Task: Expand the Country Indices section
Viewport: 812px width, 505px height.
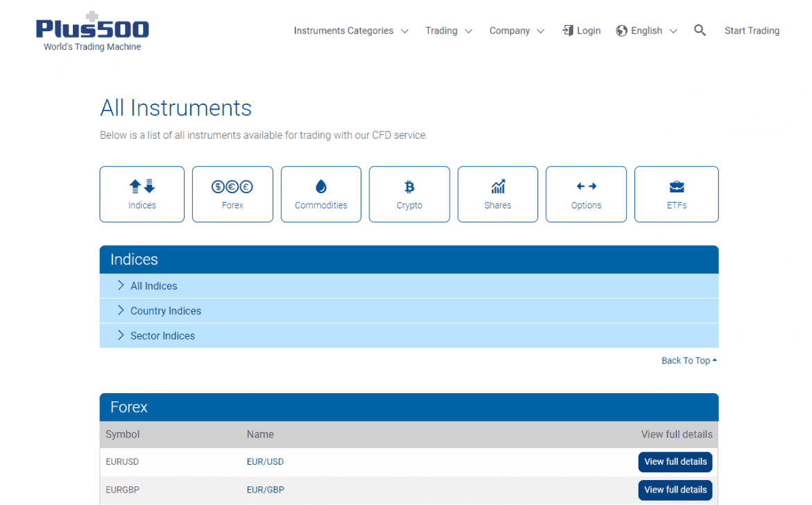Action: tap(165, 311)
